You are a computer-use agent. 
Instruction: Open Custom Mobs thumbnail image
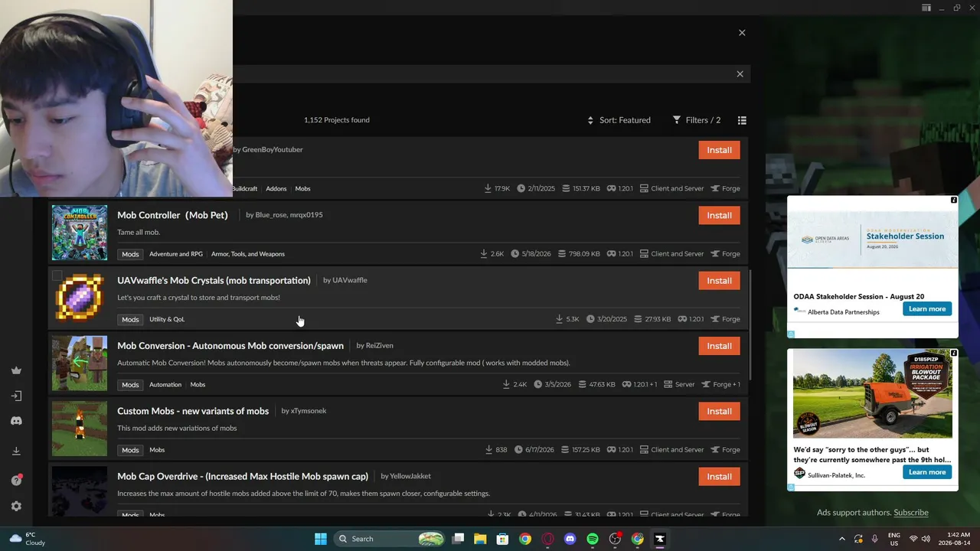coord(80,429)
